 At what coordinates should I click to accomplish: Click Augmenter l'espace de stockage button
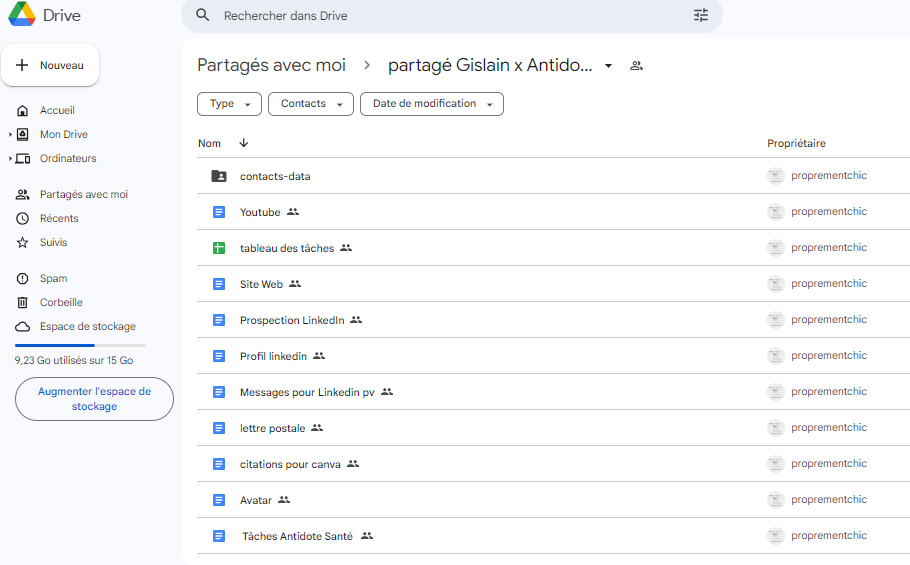94,399
